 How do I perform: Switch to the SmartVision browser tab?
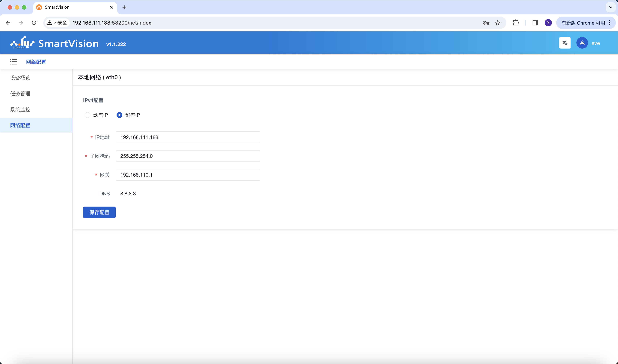tap(75, 7)
